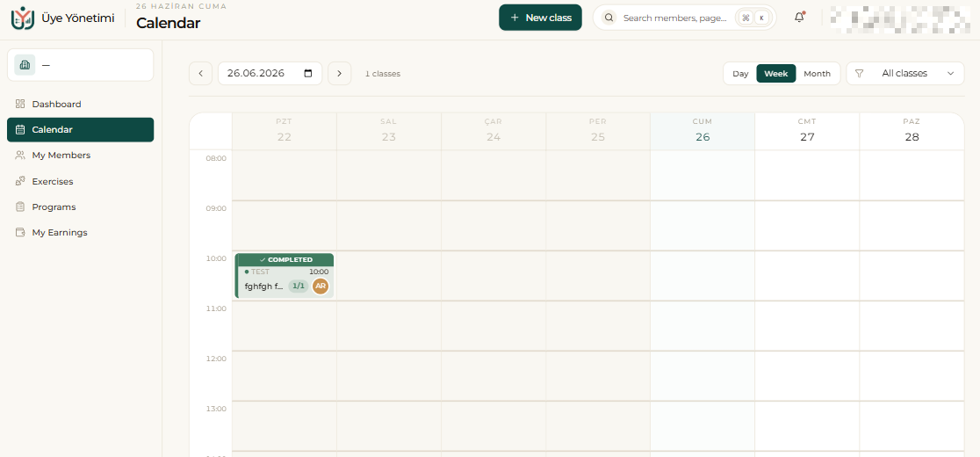This screenshot has width=980, height=457.
Task: Click the ⌘ key shortcut badge
Action: (745, 18)
